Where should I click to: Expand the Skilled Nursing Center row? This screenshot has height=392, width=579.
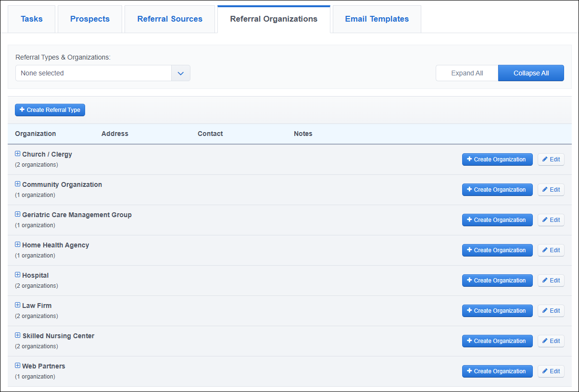[x=18, y=335]
